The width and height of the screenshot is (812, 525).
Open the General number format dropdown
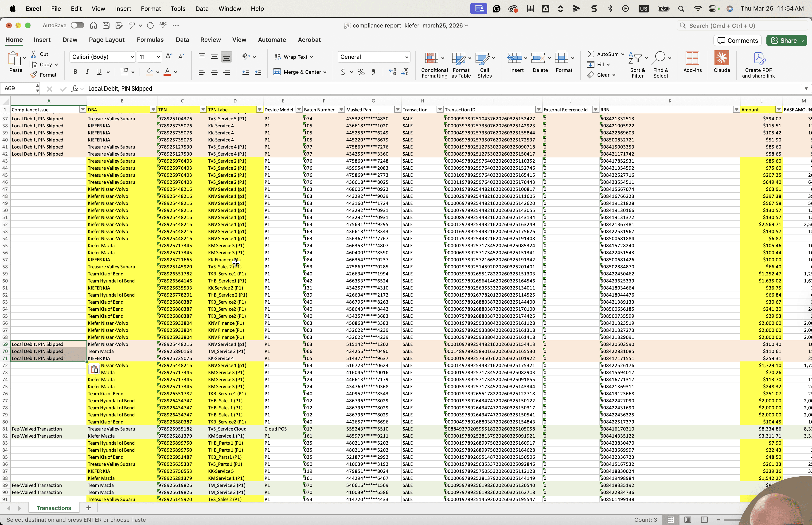tap(407, 57)
